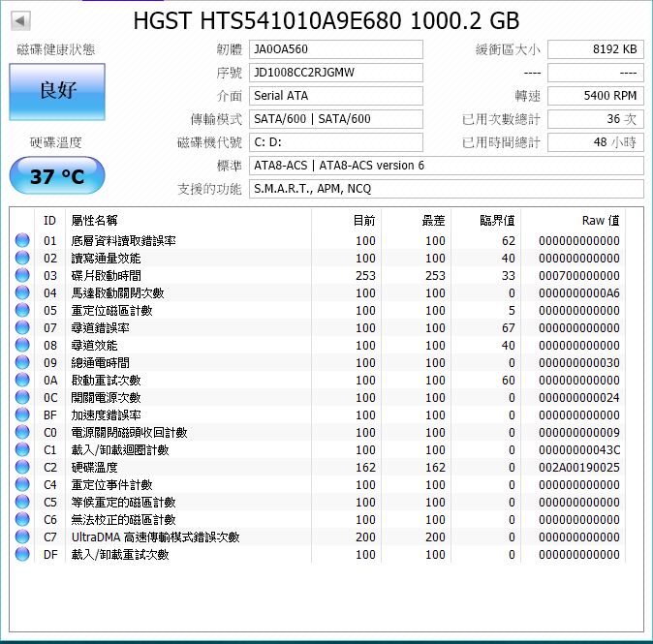Viewport: 653px width, 644px height.
Task: Click the 臨界值 column header
Action: click(x=497, y=220)
